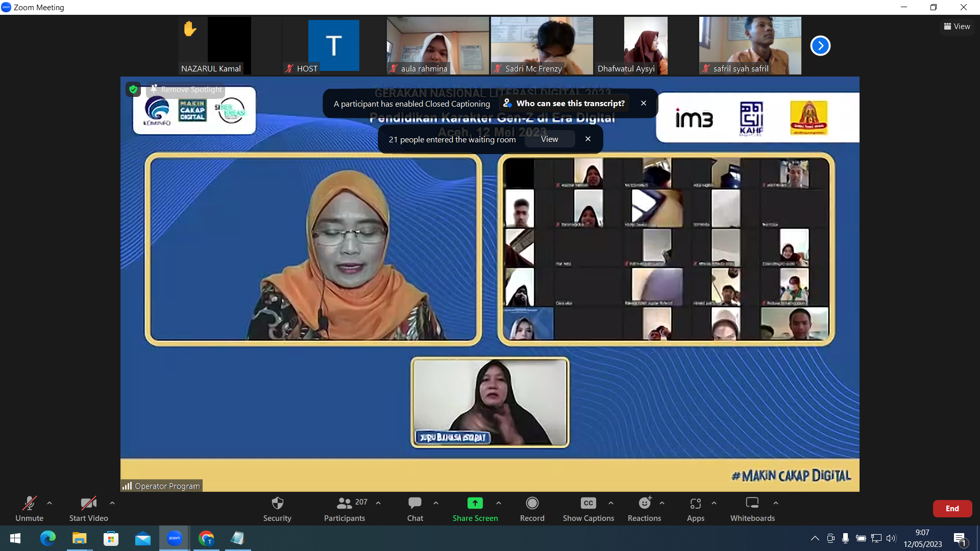Click the Operator Program signal strength icon
Image resolution: width=980 pixels, height=551 pixels.
[x=127, y=486]
